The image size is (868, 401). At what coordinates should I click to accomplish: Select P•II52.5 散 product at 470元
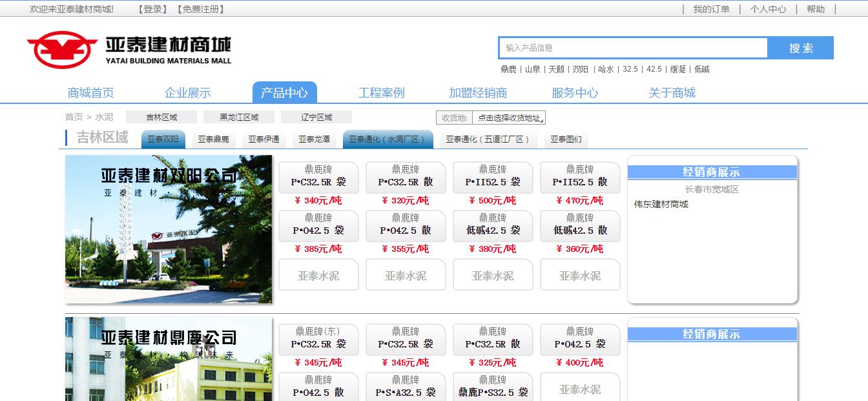click(x=580, y=177)
